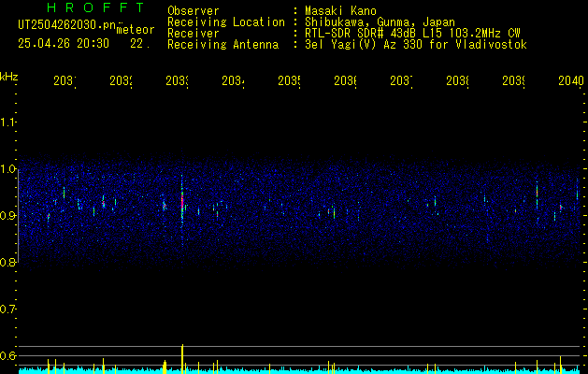
Task: Click the 'meteor' label
Action: pyautogui.click(x=136, y=30)
